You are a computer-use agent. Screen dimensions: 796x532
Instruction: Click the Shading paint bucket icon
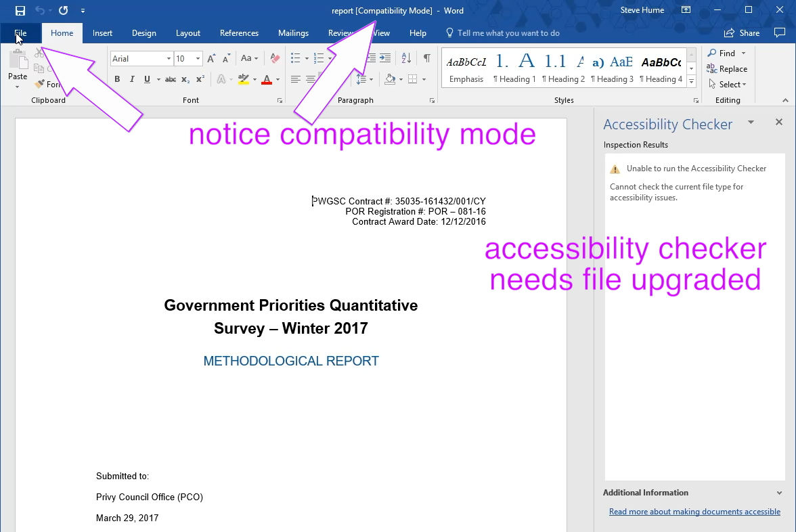pos(390,79)
